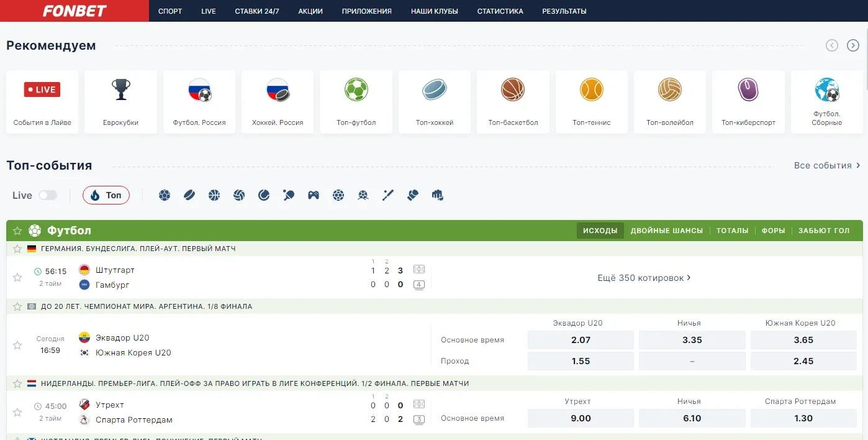Screen dimensions: 868x440
Task: Open the Приложения menu item
Action: pos(367,11)
